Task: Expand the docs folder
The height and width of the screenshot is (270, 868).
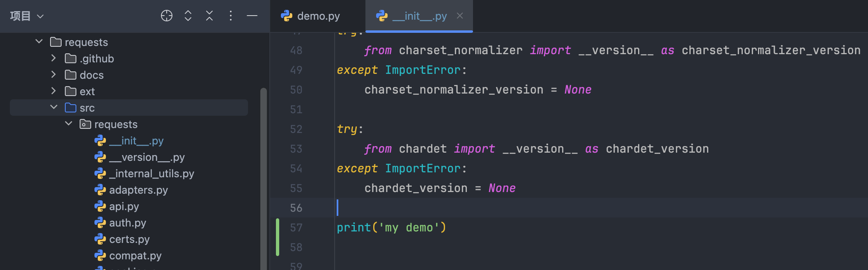Action: 53,75
